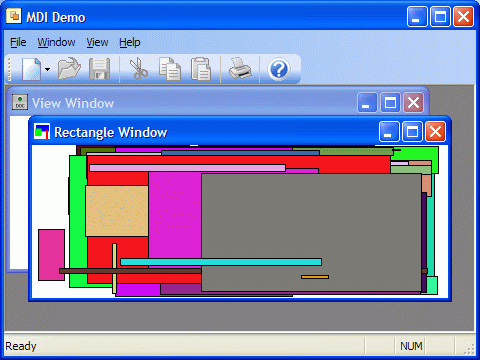Click the Open folder toolbar icon
Viewport: 480px width, 360px height.
coord(69,69)
